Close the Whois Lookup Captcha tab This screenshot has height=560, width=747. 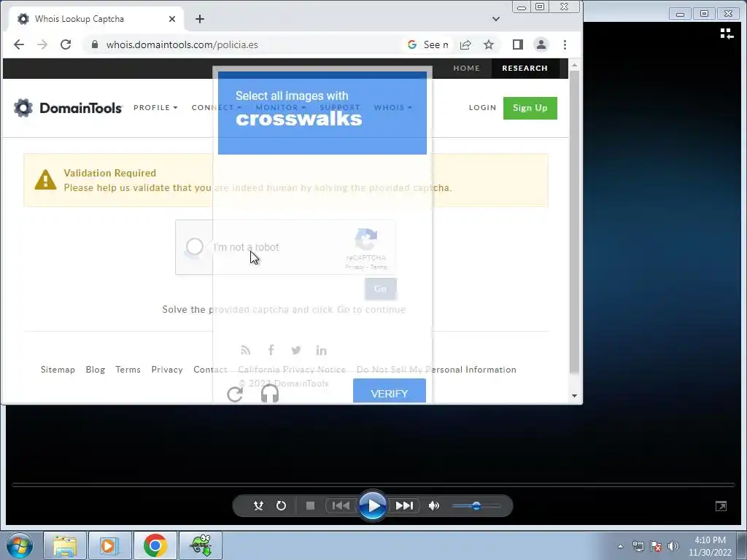(x=172, y=19)
